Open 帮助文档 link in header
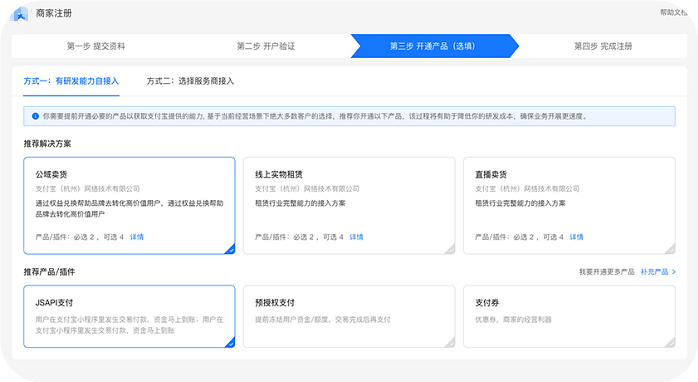 pos(674,12)
